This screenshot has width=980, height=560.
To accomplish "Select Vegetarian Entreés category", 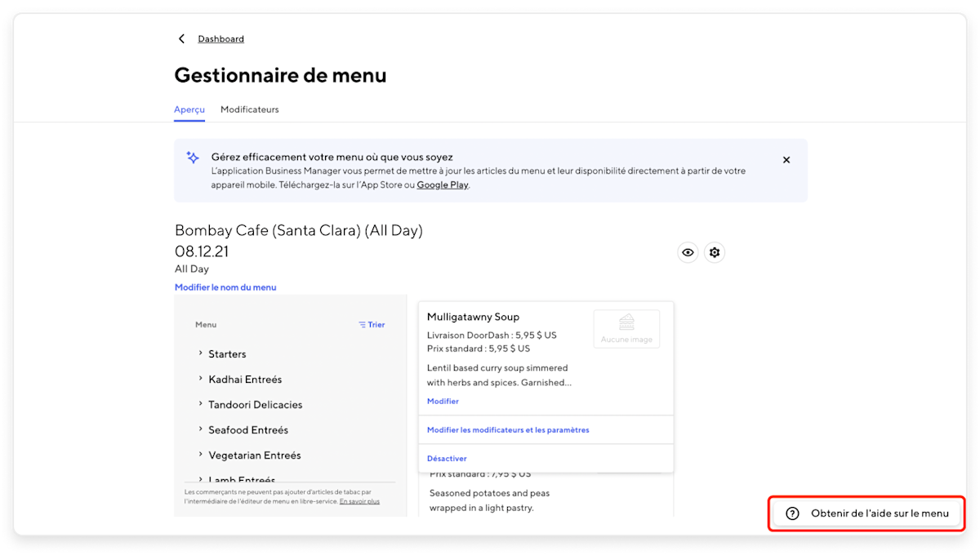I will click(x=255, y=456).
